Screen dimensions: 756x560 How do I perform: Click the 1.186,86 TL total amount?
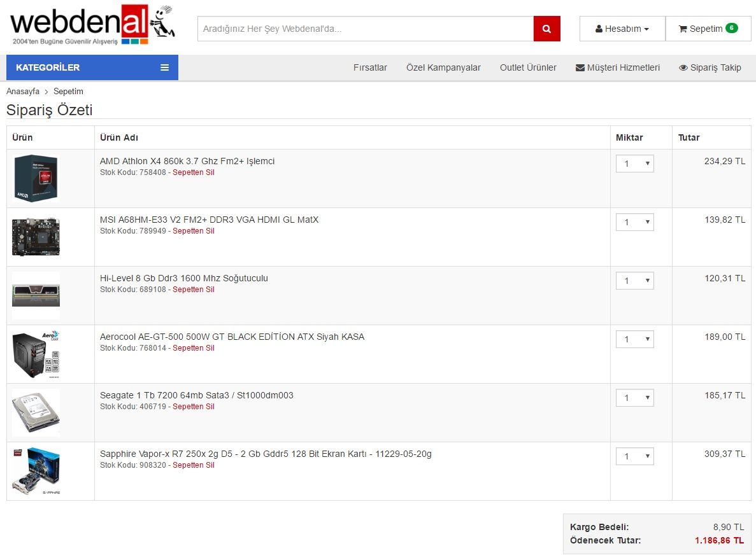coord(719,541)
